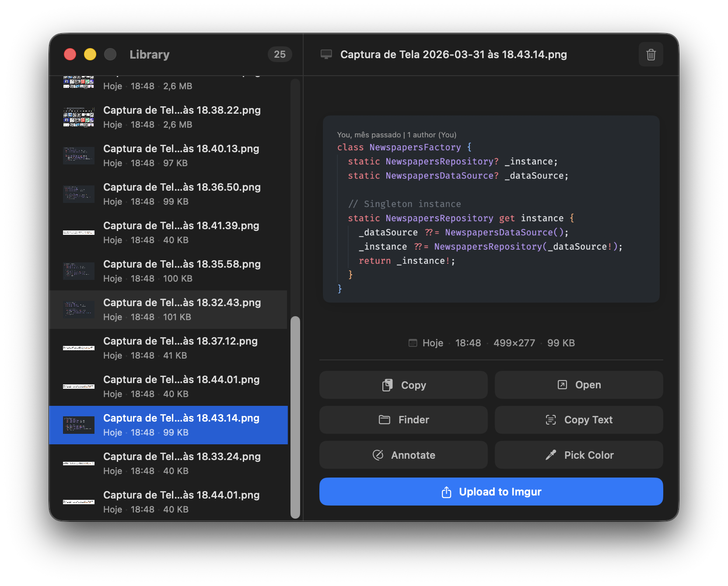Click the library count badge 25

click(280, 54)
